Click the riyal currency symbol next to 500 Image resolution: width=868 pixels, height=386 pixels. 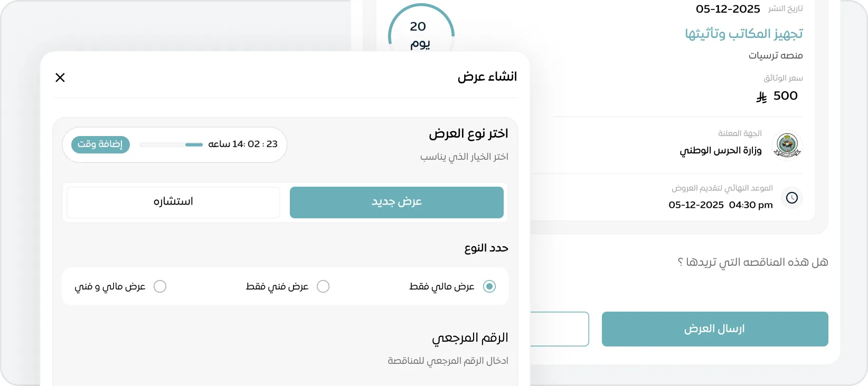761,97
